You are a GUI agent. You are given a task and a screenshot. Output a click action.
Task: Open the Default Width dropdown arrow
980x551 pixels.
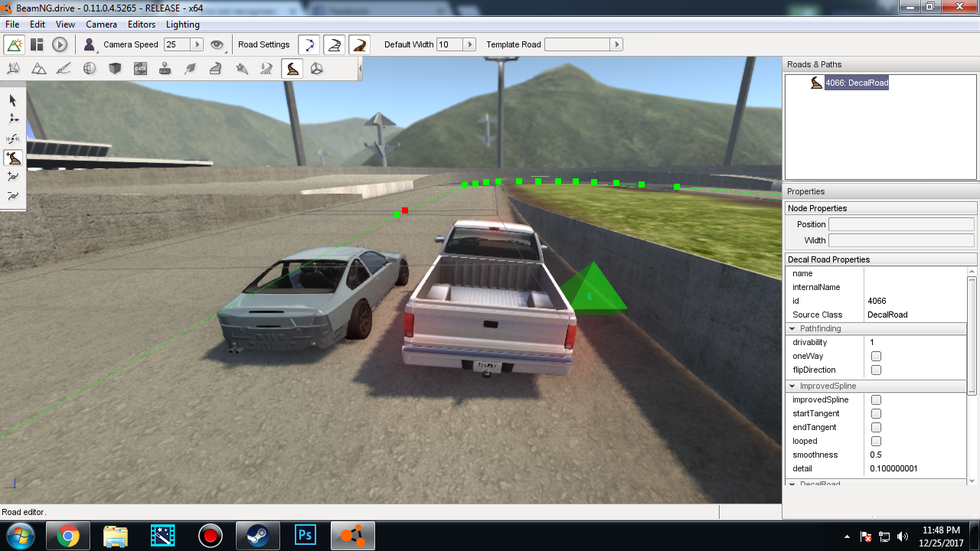coord(469,44)
